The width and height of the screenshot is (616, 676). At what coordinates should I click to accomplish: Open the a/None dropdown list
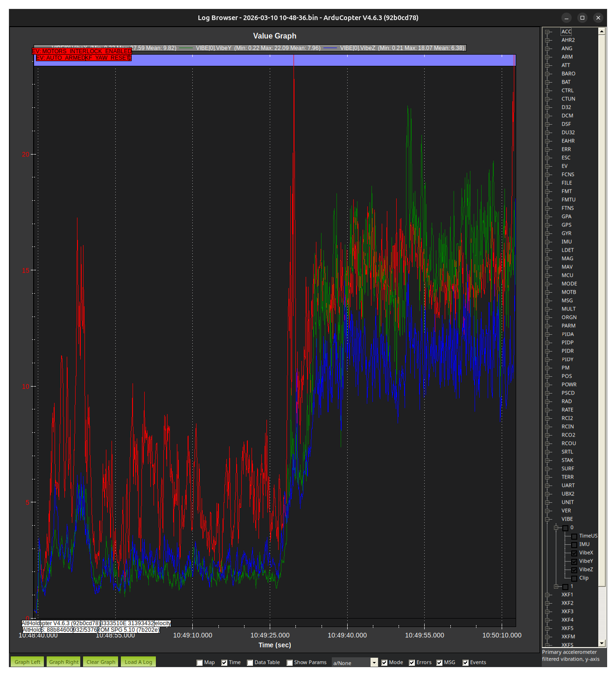374,662
